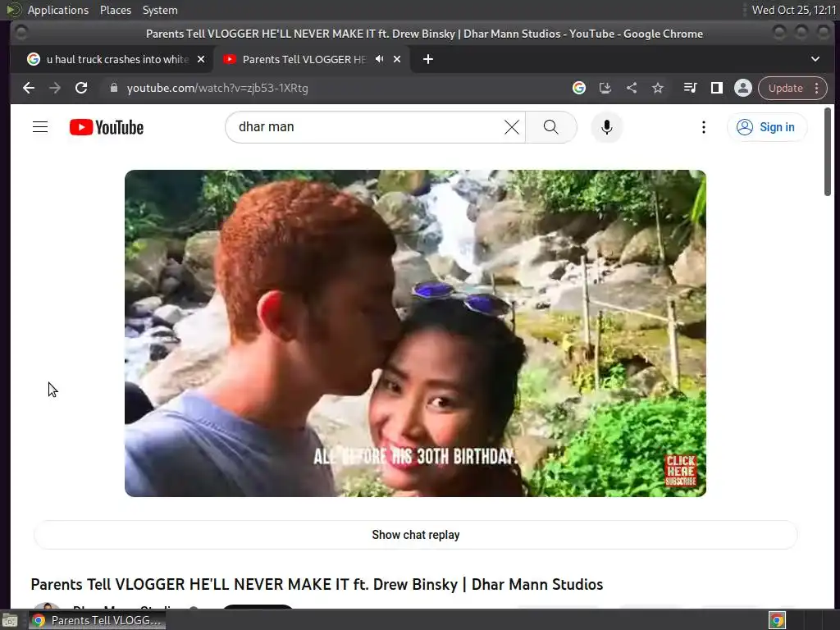Click the address bar URL
The height and width of the screenshot is (630, 840).
pos(217,88)
